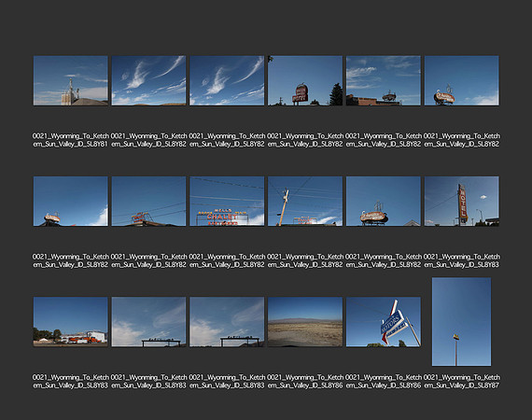Select silhouetted structure photo beside desert landscape thumbnail
This screenshot has width=532, height=420.
[227, 322]
